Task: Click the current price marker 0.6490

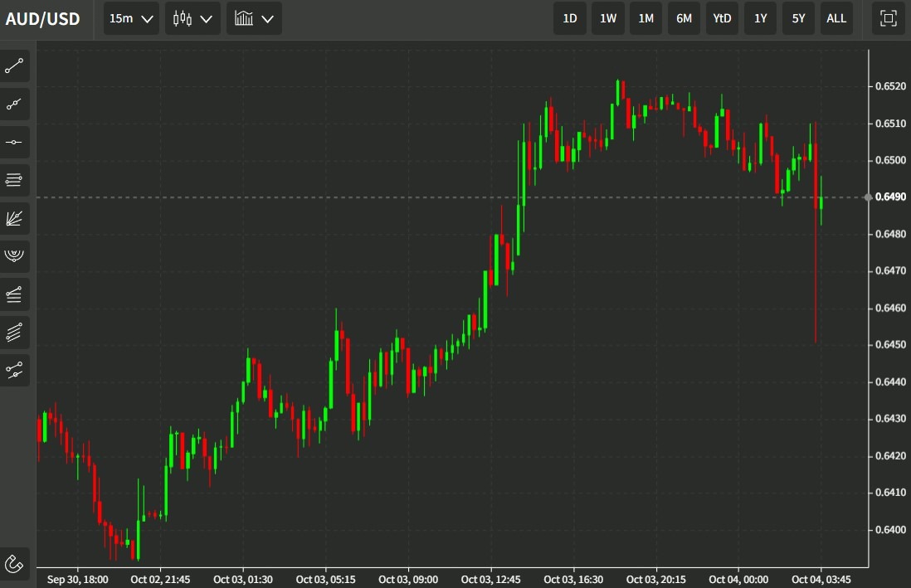Action: click(890, 197)
